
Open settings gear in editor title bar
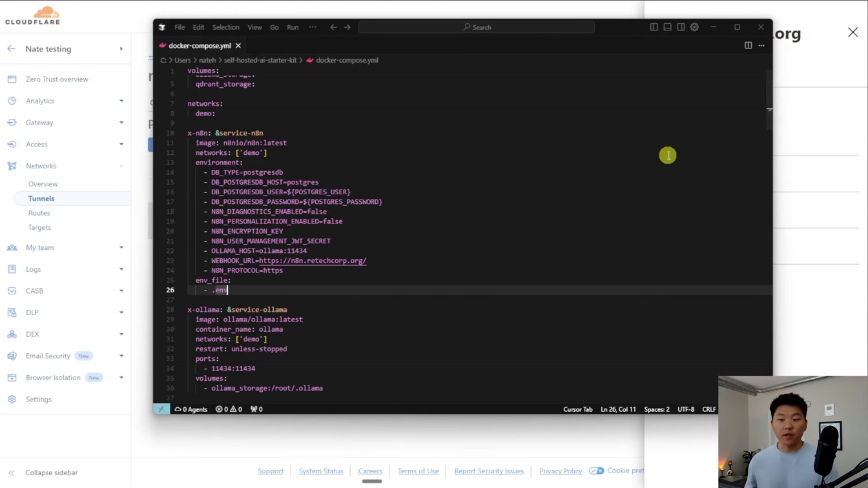tap(694, 27)
